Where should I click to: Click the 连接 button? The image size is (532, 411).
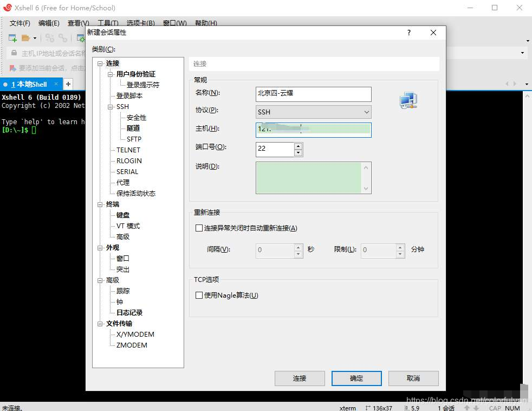(x=299, y=378)
